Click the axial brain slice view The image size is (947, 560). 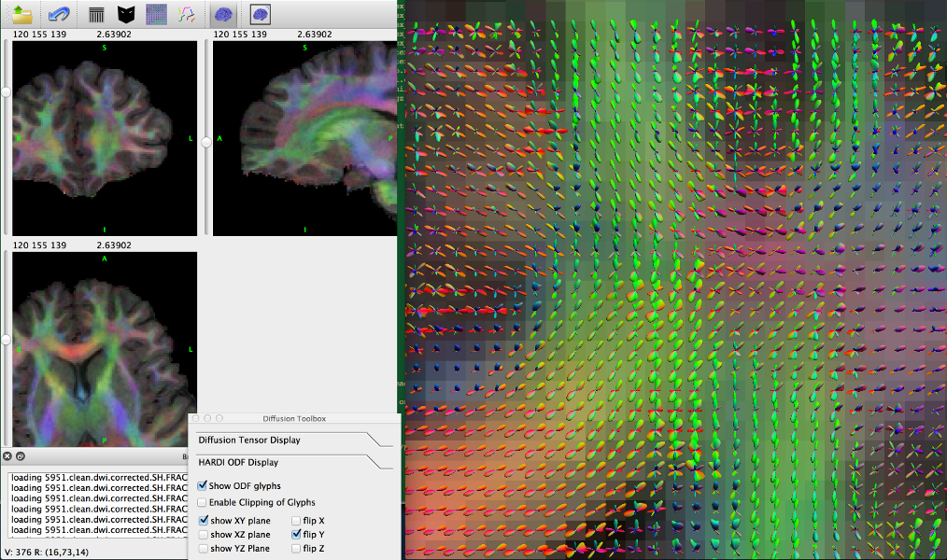click(105, 347)
